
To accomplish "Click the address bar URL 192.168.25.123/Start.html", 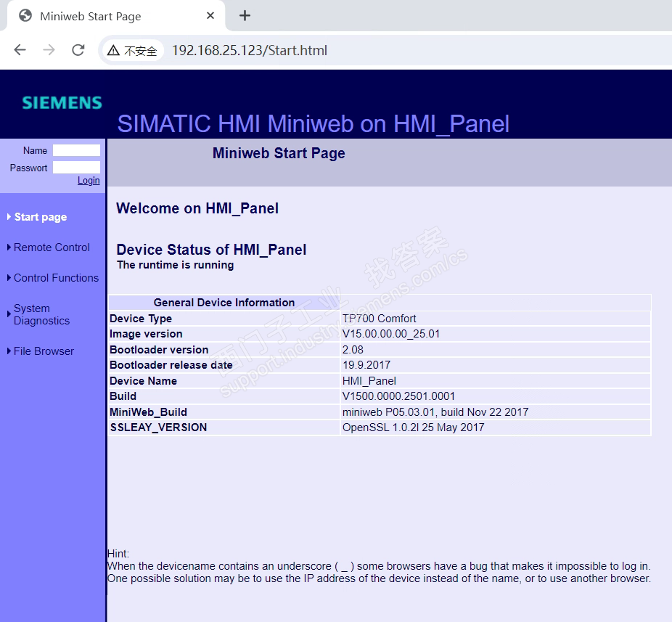I will click(x=250, y=51).
